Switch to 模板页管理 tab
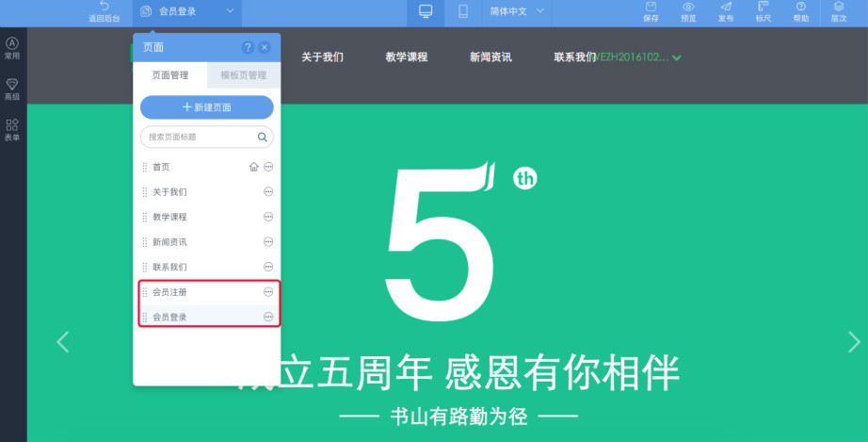 pos(243,75)
